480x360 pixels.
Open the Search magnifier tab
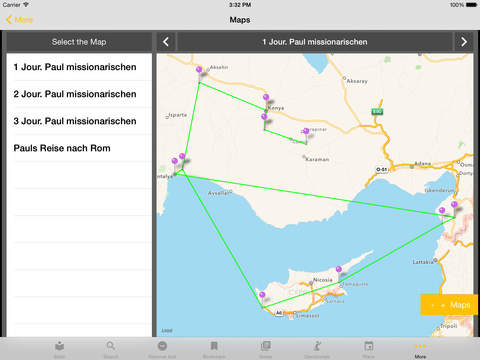[x=111, y=346]
